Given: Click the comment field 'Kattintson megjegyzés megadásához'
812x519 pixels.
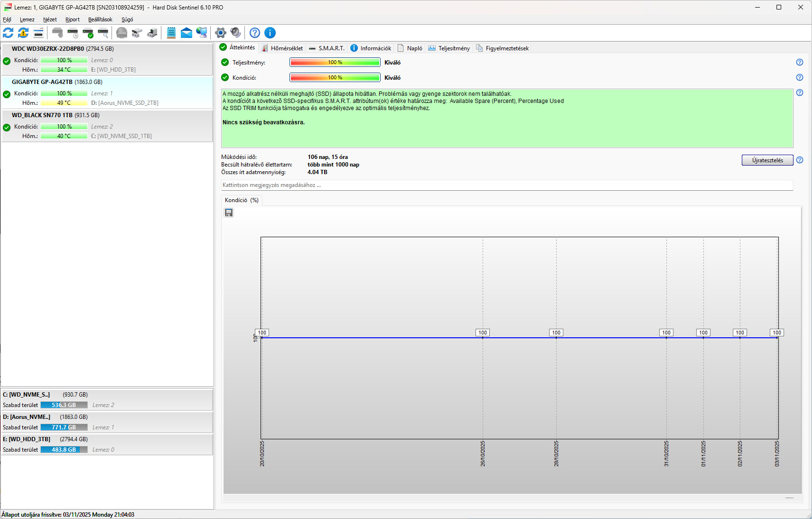Looking at the screenshot, I should 506,185.
